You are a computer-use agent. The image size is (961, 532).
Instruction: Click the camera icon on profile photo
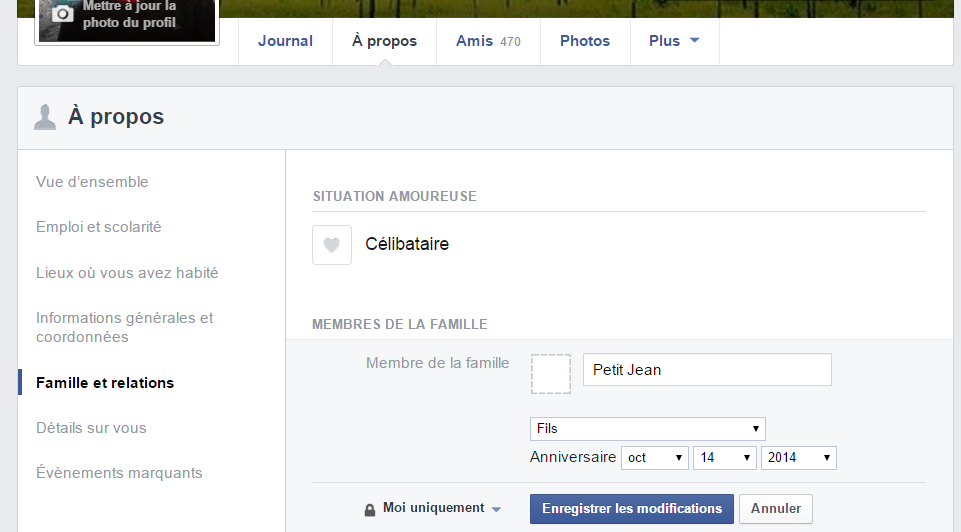(x=62, y=13)
